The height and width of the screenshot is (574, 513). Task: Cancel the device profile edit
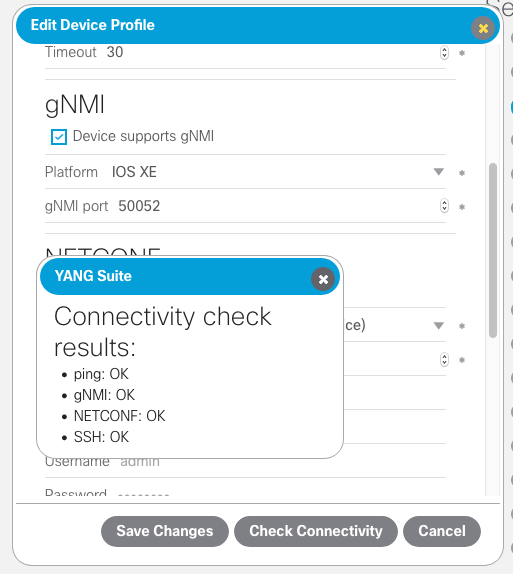[x=442, y=531]
